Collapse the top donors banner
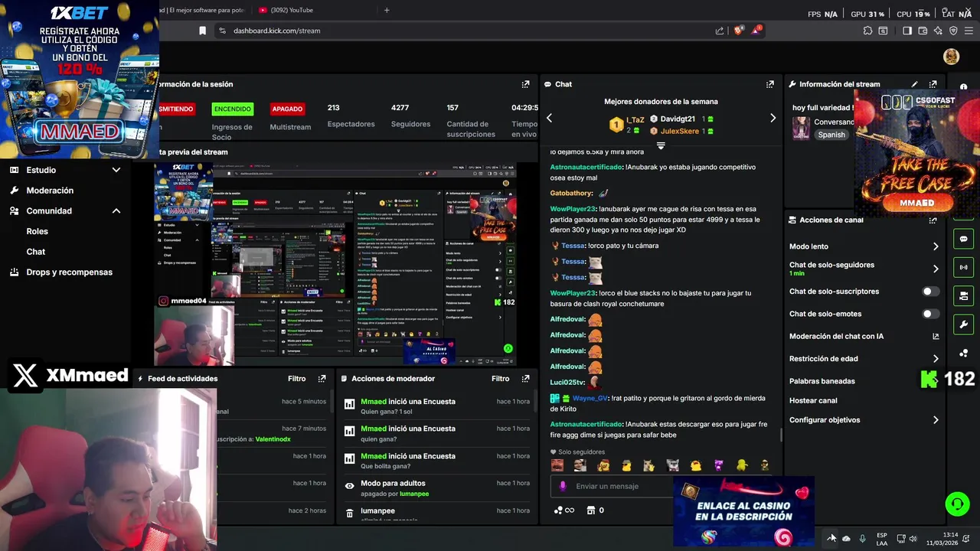980x551 pixels. point(661,145)
